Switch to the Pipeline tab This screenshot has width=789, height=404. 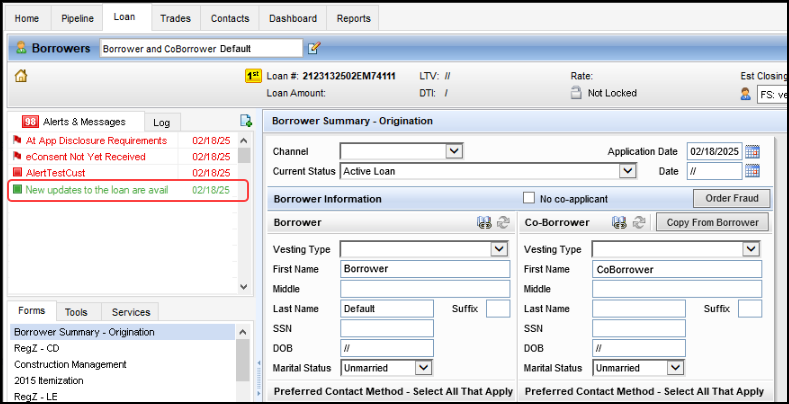77,18
